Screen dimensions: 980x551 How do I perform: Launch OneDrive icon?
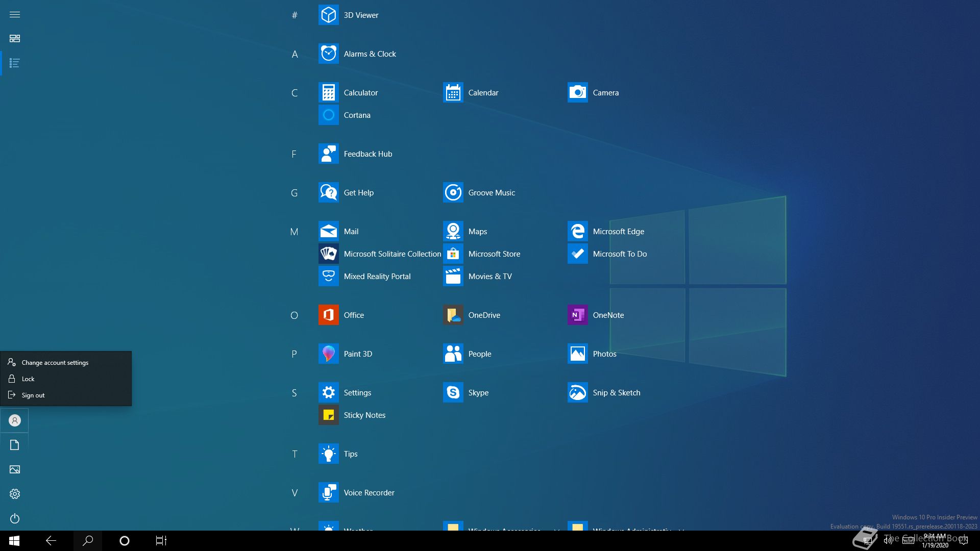(453, 315)
